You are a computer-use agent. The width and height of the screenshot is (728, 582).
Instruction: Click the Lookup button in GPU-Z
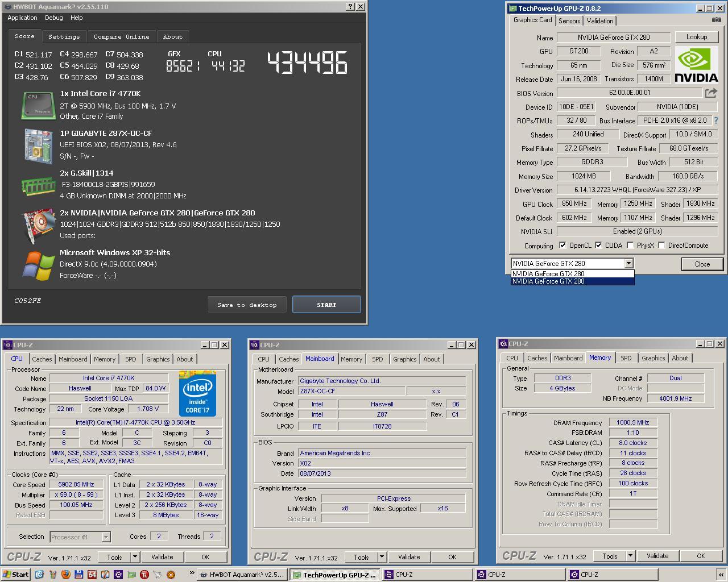click(x=697, y=37)
